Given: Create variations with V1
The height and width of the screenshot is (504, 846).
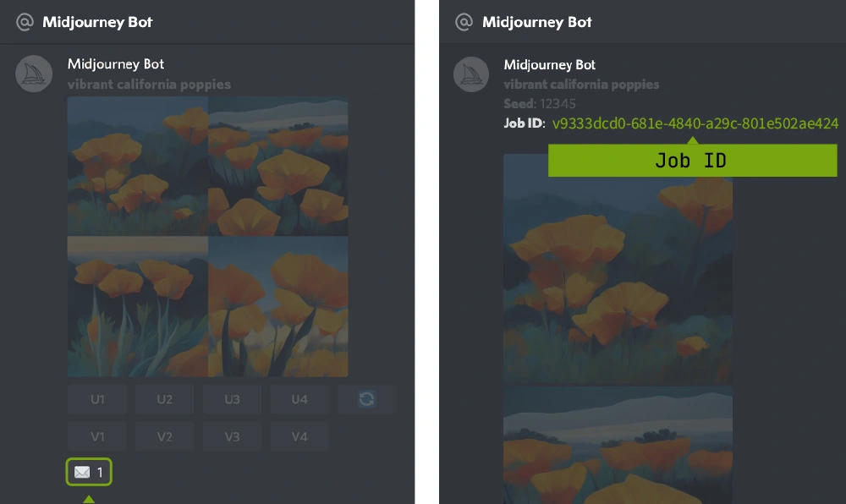Looking at the screenshot, I should [97, 436].
